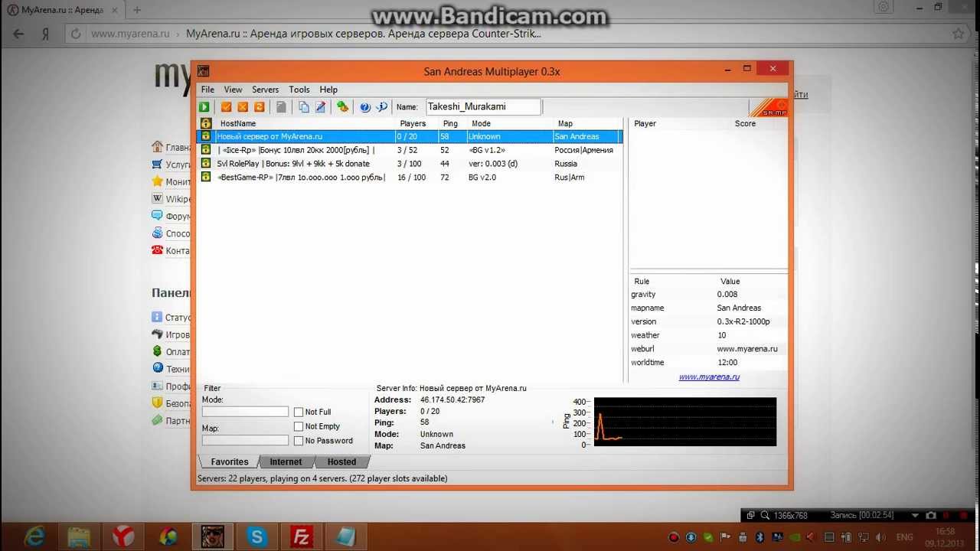Click the orange Refresh Server icon
Screen dimensions: 980x551
[259, 107]
